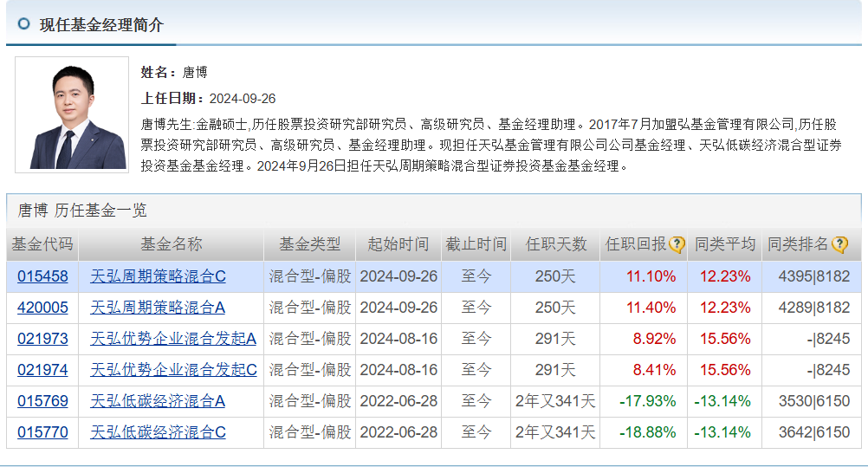Select the 基金名称 column header

(171, 244)
